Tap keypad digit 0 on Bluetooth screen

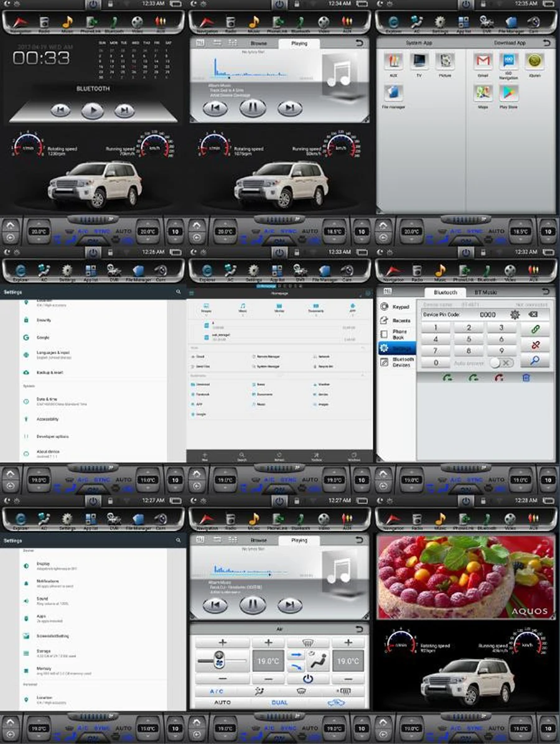[436, 363]
